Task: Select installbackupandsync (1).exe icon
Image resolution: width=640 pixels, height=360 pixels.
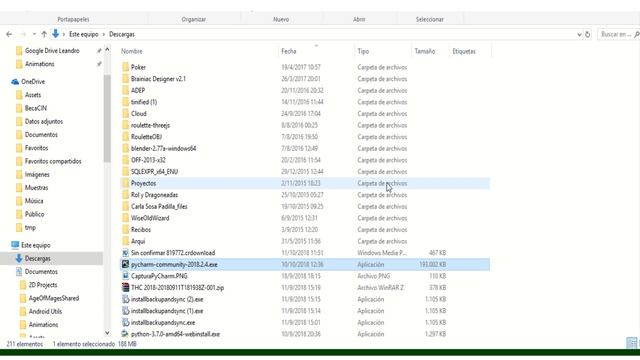Action: 125,311
